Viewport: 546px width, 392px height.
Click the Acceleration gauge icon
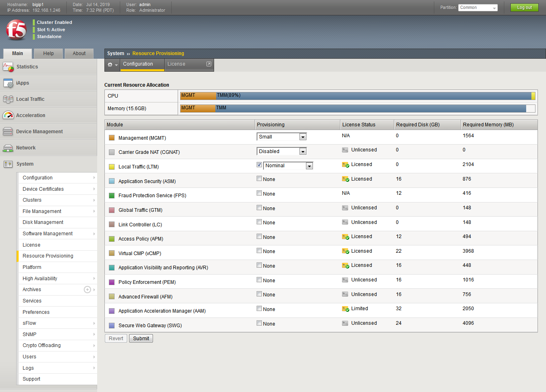tap(8, 115)
